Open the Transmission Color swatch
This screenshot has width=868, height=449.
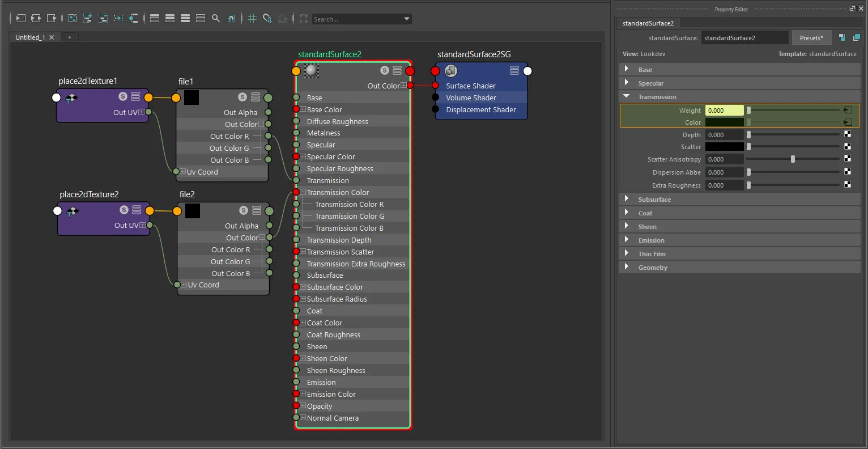(724, 122)
